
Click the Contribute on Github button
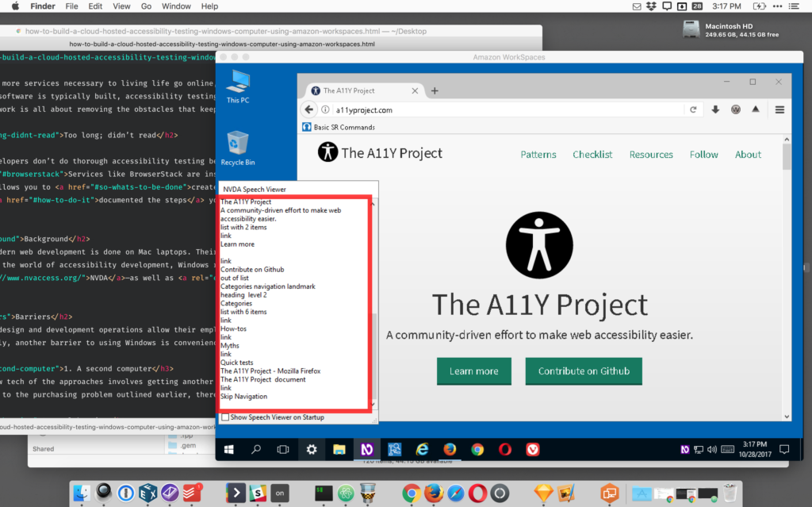[x=584, y=371]
